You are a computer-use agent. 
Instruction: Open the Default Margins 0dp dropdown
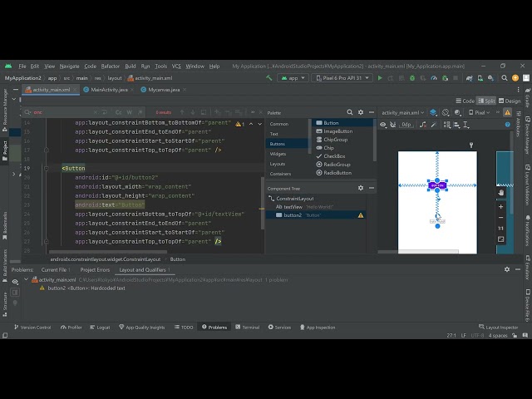[406, 125]
